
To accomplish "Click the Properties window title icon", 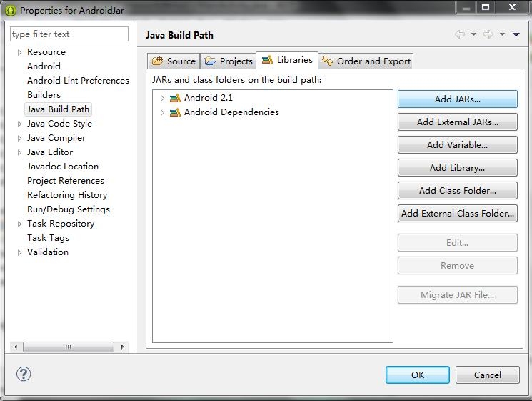I will click(11, 11).
